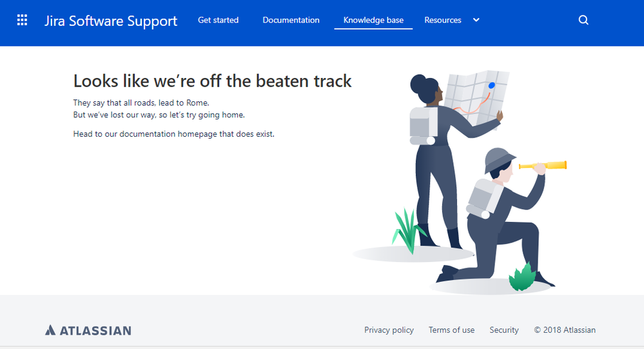Click '© 2018 Atlassian' copyright text

(565, 330)
